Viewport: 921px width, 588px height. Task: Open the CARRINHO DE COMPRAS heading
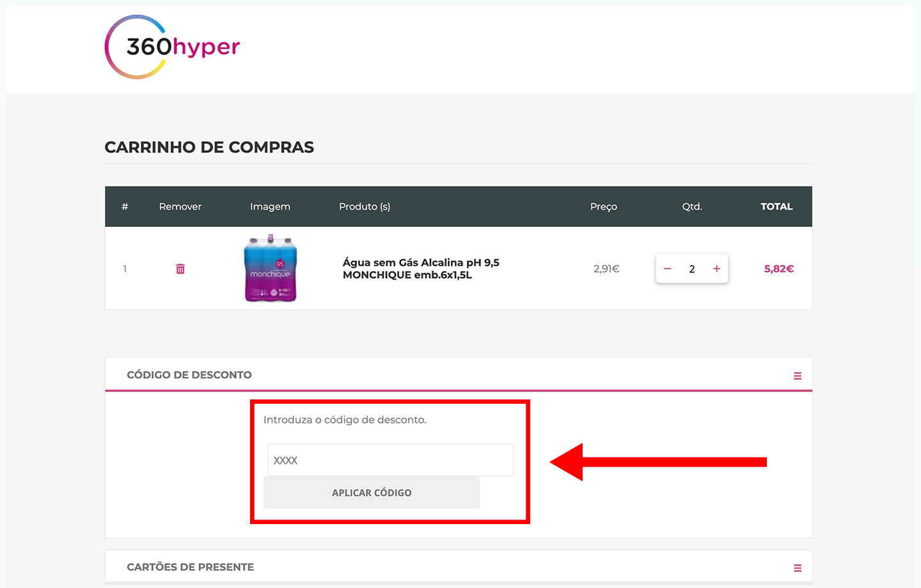coord(209,147)
